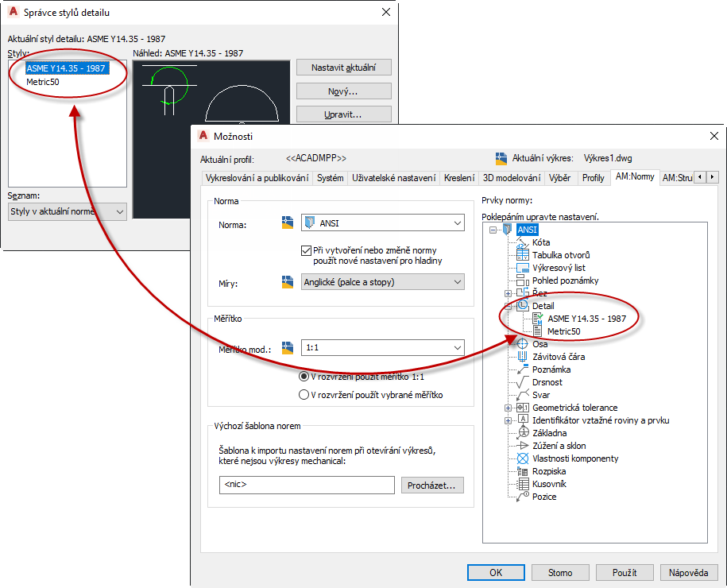Click the Zúžení a sklon icon

[523, 446]
